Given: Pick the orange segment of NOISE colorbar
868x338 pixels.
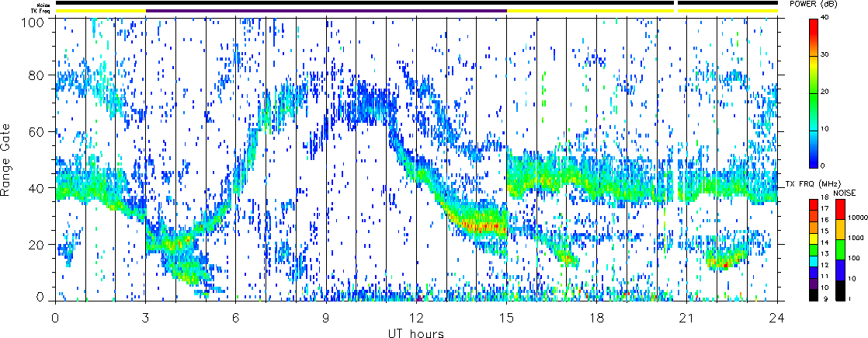Looking at the screenshot, I should click(x=839, y=229).
